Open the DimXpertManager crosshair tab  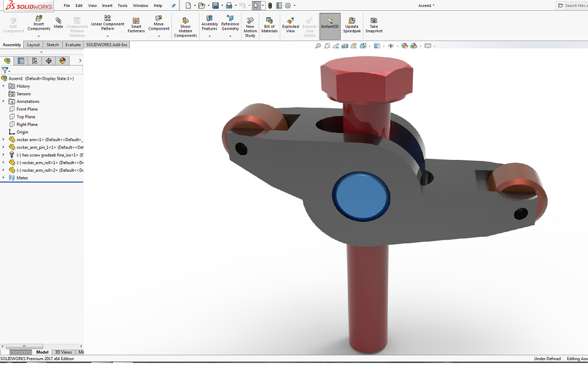click(x=49, y=61)
